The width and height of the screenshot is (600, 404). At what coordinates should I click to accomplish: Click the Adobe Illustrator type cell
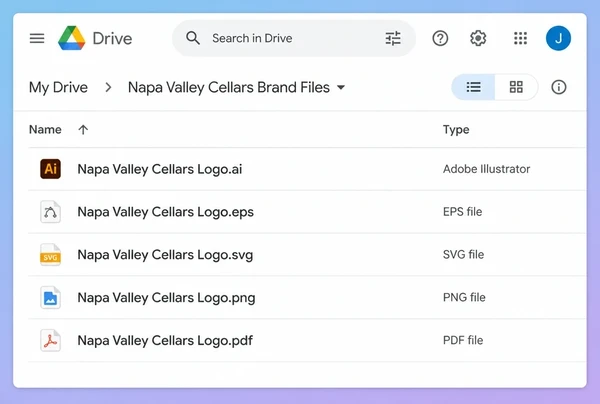486,169
